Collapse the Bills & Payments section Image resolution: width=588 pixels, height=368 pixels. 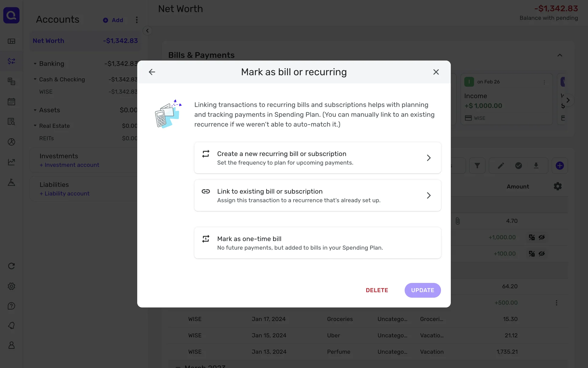click(560, 55)
